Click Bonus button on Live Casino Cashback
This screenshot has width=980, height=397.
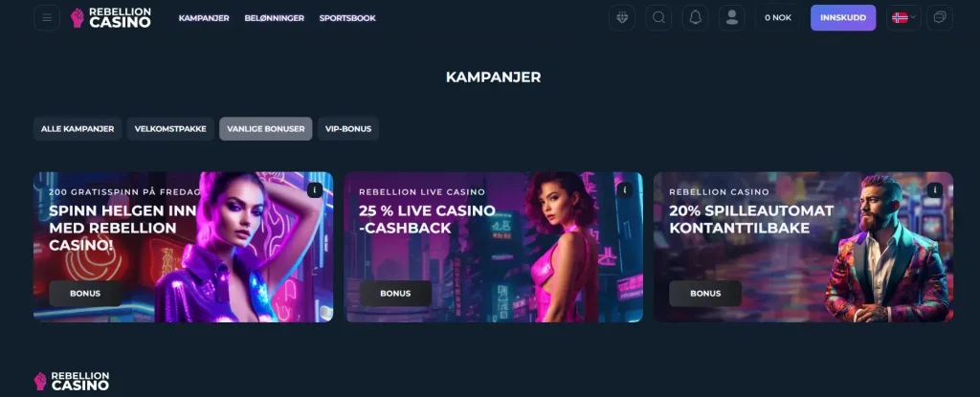click(395, 294)
